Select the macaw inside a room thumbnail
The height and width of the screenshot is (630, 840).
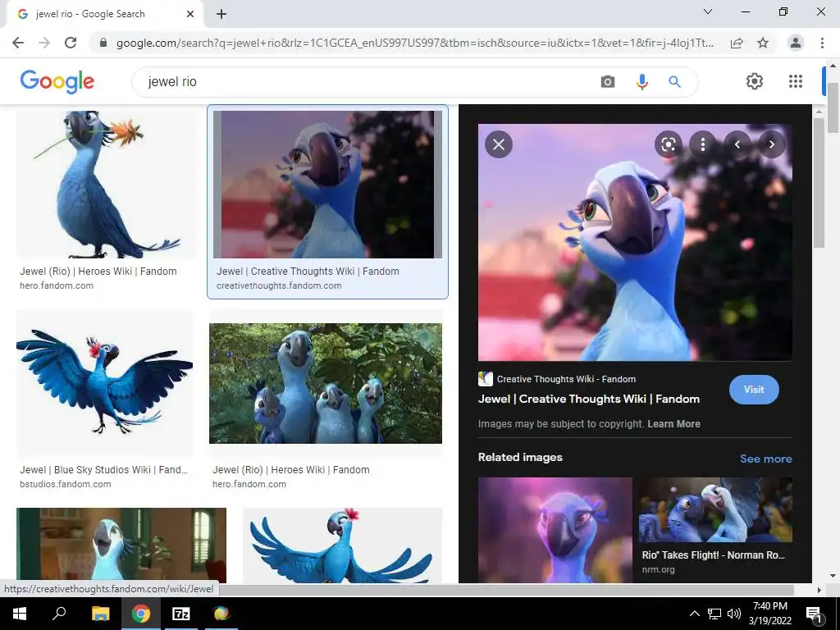(x=121, y=545)
